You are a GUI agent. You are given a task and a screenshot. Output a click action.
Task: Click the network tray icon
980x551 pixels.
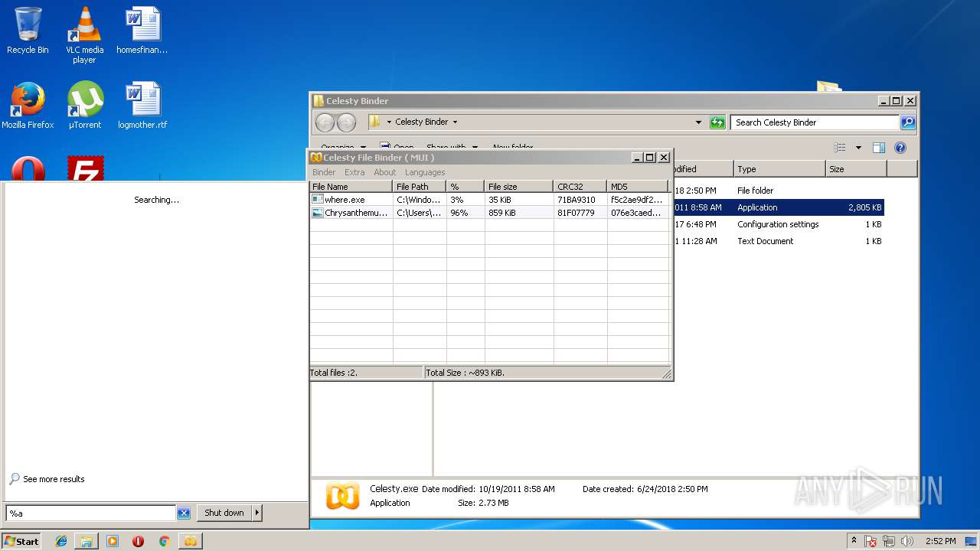889,541
